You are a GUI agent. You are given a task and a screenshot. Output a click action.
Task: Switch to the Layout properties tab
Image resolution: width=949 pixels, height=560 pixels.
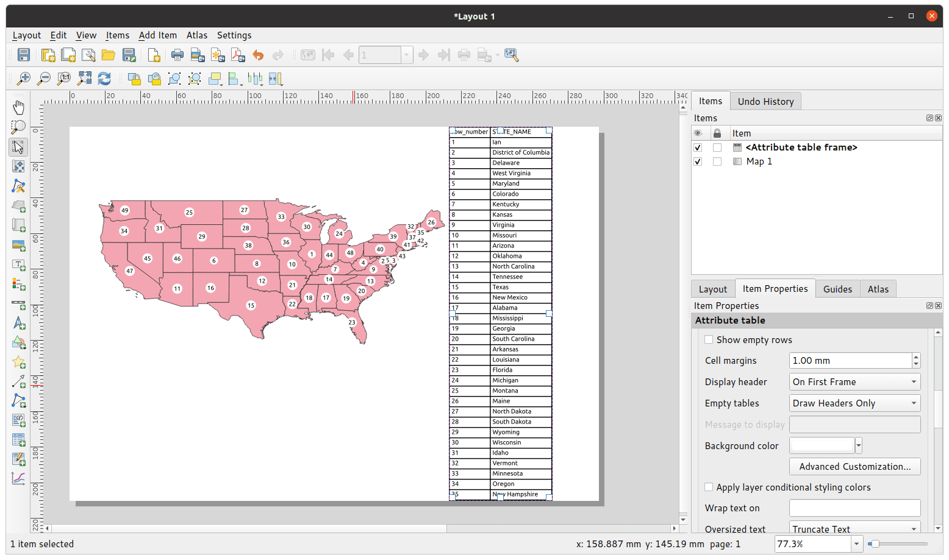click(x=713, y=289)
